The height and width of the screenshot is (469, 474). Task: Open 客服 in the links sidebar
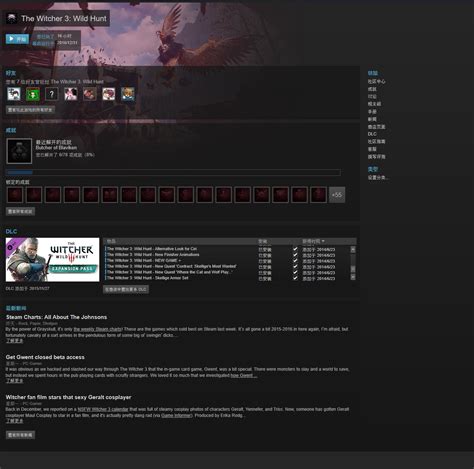[x=372, y=149]
